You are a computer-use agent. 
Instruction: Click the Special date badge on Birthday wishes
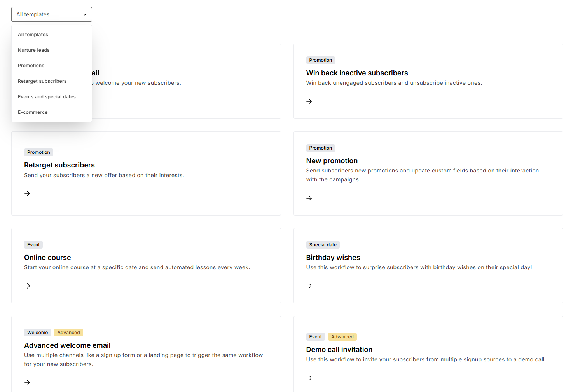tap(323, 244)
